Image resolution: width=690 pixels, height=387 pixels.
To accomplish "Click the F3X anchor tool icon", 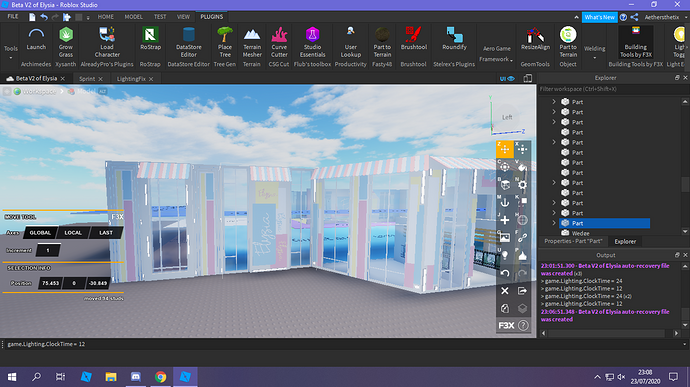I will tap(505, 202).
